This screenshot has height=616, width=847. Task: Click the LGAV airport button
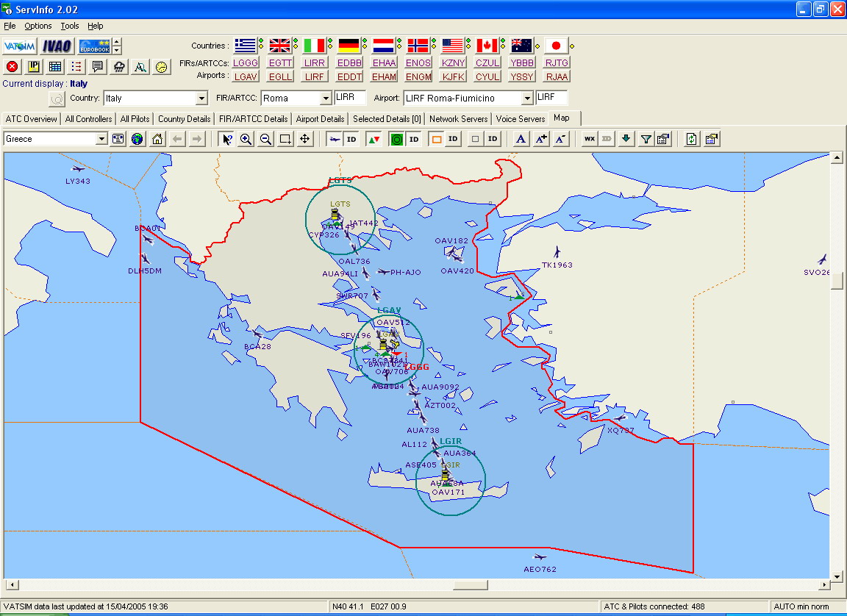pos(246,76)
